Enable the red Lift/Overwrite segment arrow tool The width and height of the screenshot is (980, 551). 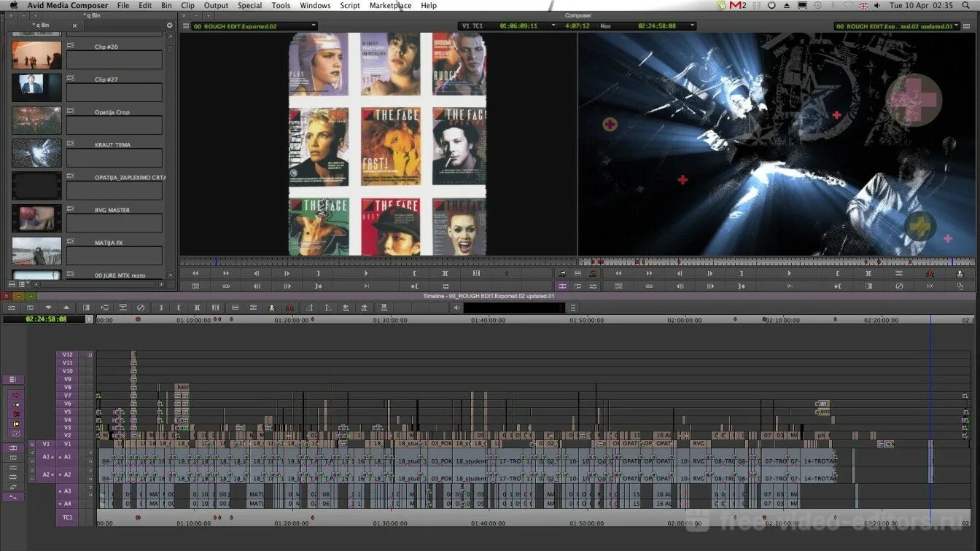point(16,394)
